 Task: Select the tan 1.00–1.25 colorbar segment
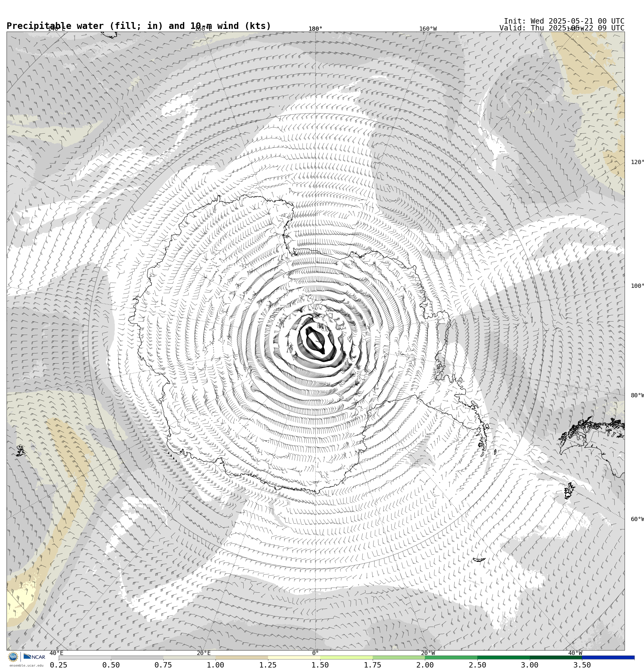[241, 657]
